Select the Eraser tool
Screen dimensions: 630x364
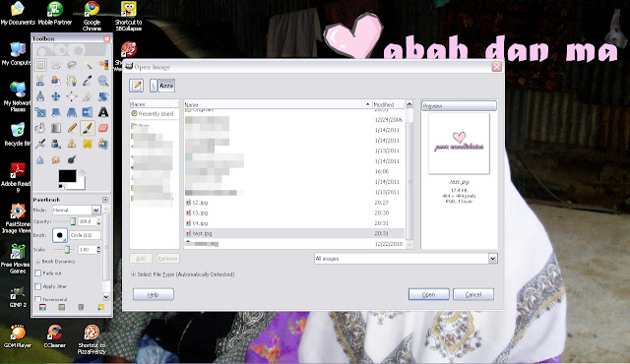(103, 128)
